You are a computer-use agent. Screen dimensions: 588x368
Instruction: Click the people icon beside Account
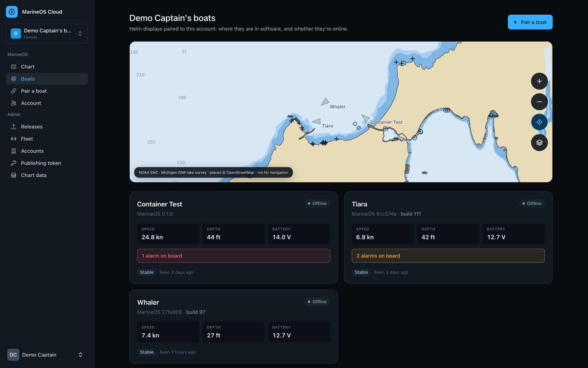point(14,103)
